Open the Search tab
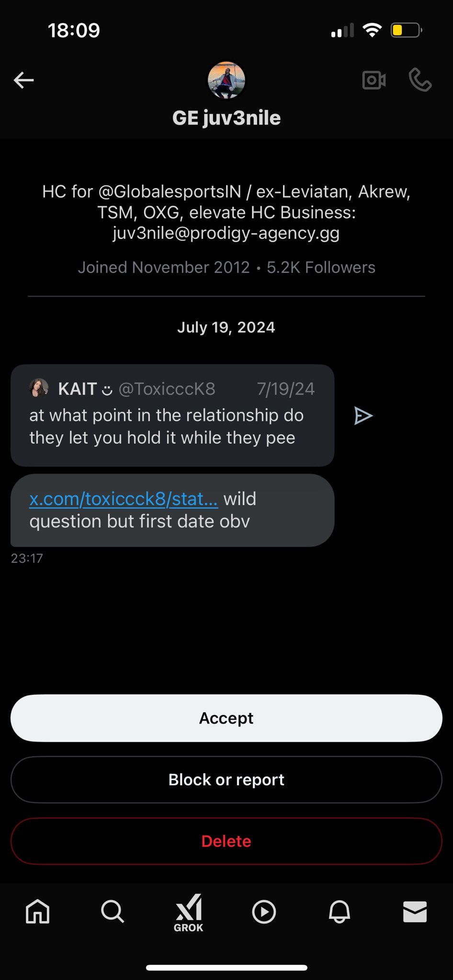The image size is (453, 980). coord(113,911)
